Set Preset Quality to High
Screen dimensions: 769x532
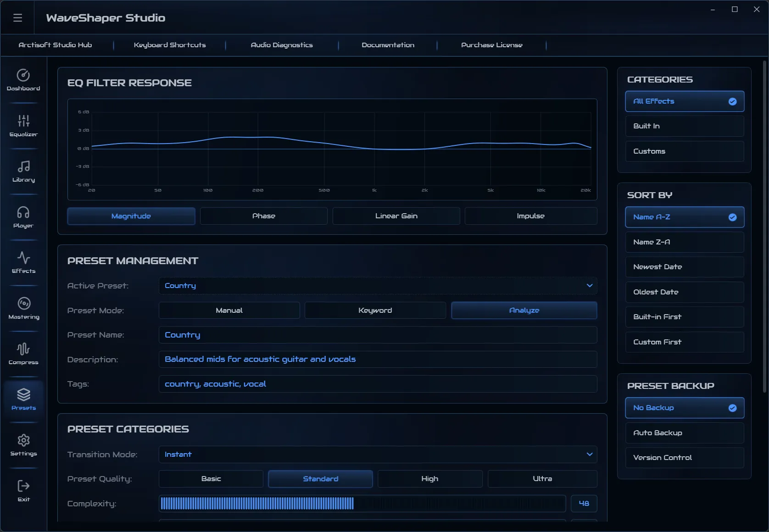[430, 479]
